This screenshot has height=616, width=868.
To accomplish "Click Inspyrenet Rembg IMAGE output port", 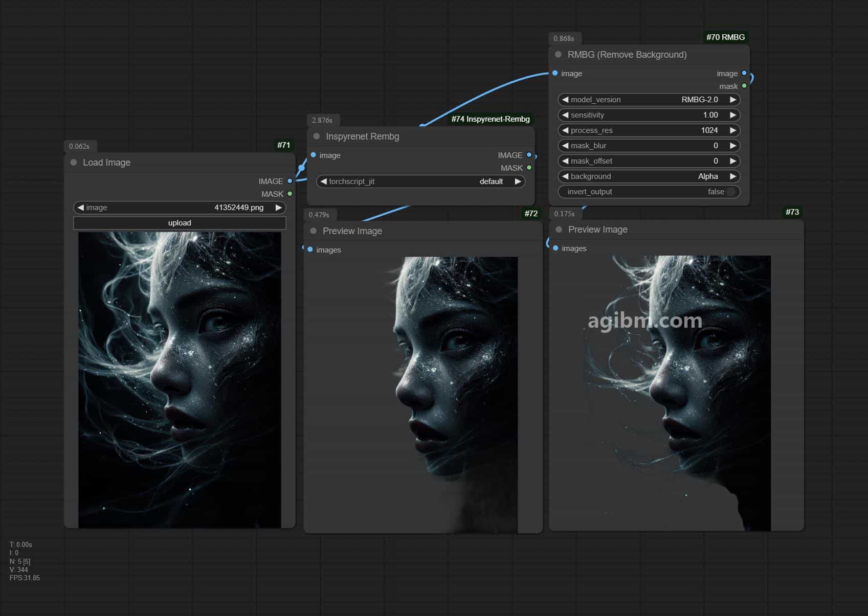I will (x=529, y=155).
